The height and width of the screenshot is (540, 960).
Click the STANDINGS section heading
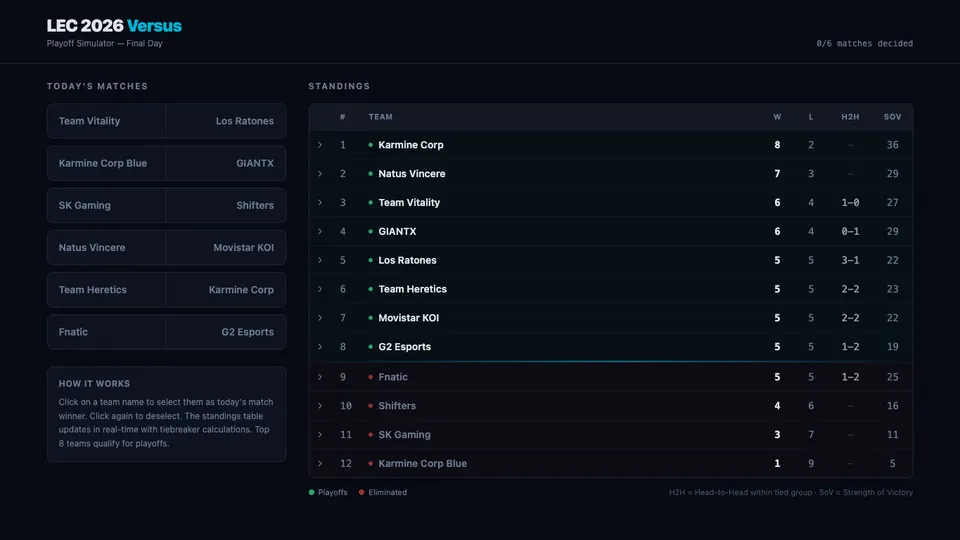[339, 86]
